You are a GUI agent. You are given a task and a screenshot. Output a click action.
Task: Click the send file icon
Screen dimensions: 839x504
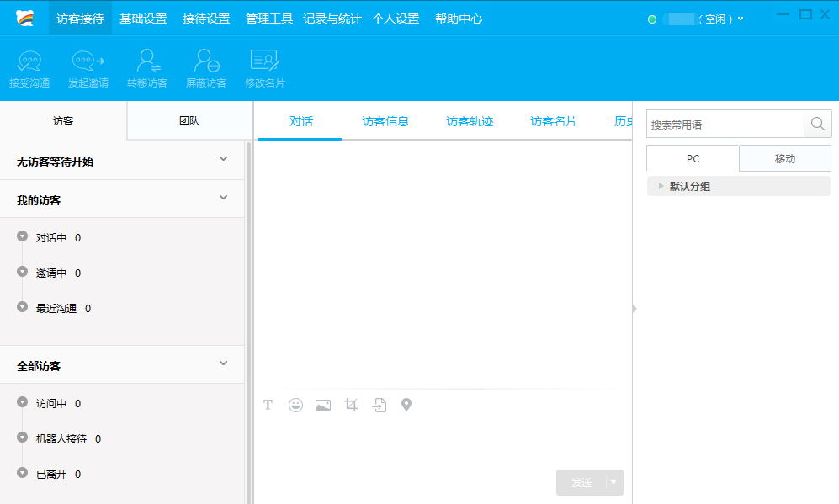pyautogui.click(x=380, y=405)
